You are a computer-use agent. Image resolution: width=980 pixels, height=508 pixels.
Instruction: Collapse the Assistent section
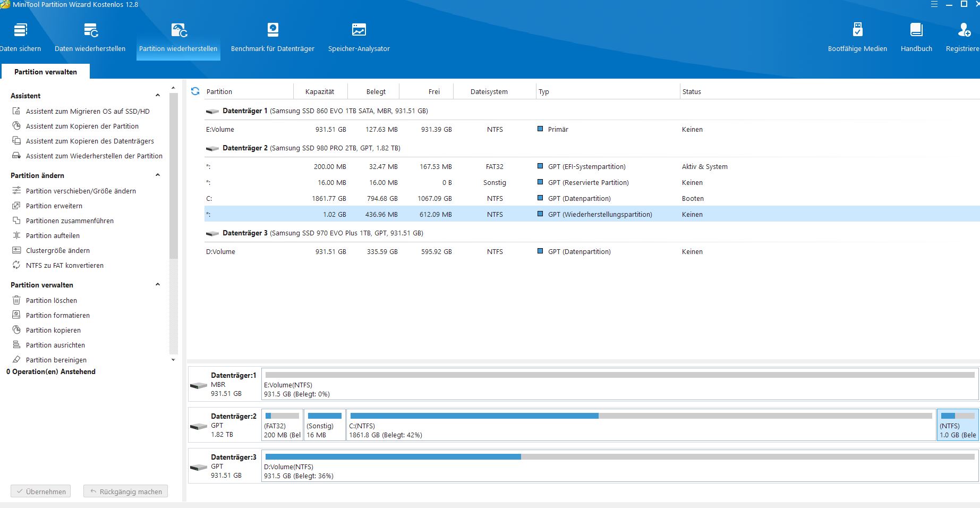click(158, 96)
